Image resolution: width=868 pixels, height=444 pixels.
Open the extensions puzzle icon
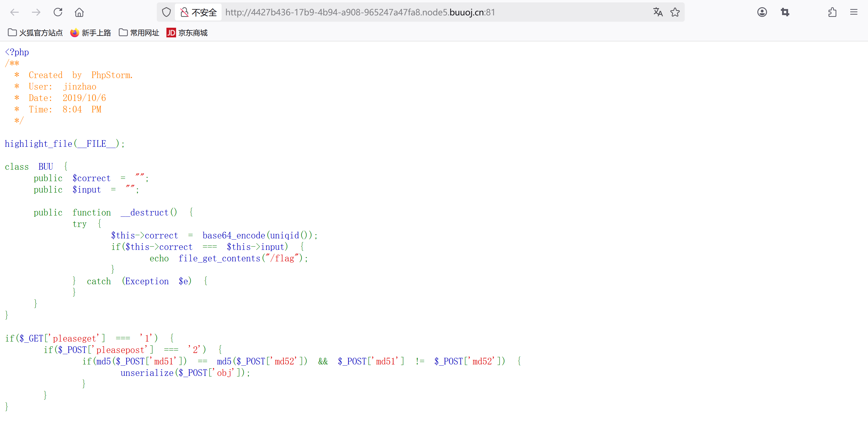[x=832, y=12]
